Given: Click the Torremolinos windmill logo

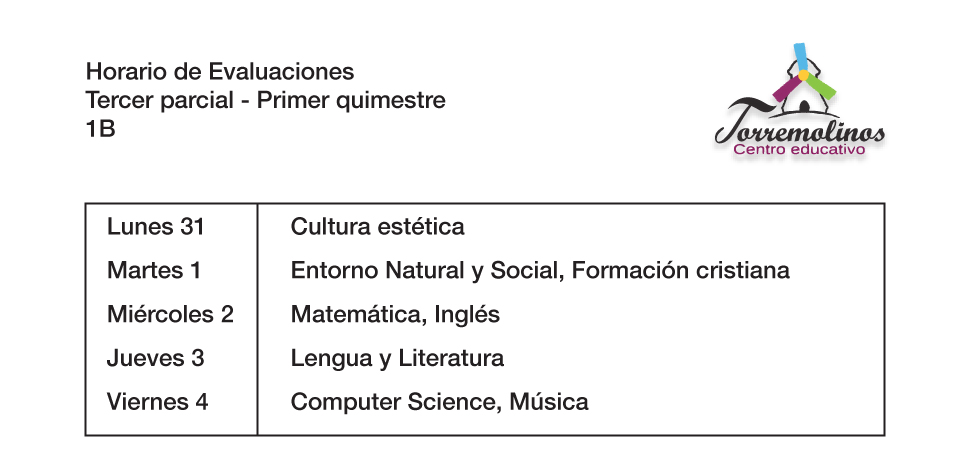Looking at the screenshot, I should [x=800, y=101].
